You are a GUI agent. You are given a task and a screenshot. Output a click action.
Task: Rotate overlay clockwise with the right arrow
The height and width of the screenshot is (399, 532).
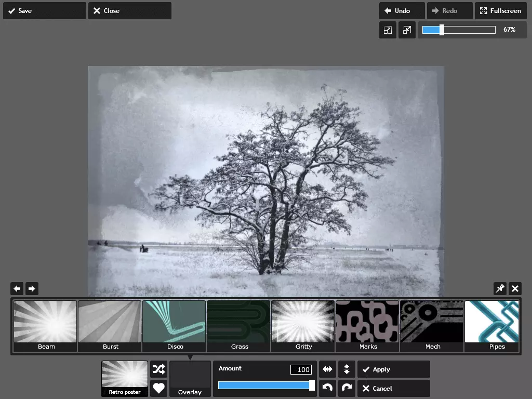click(x=347, y=388)
